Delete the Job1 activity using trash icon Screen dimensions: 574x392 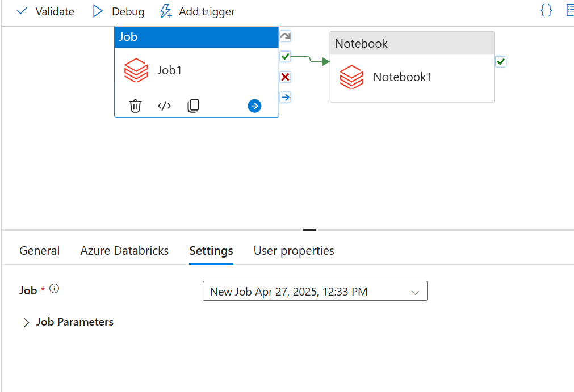tap(135, 106)
